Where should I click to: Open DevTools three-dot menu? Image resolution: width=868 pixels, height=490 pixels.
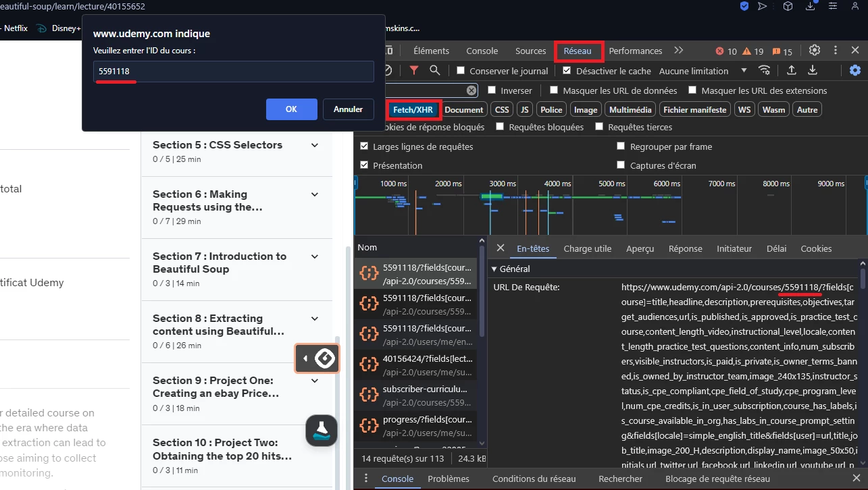point(836,51)
